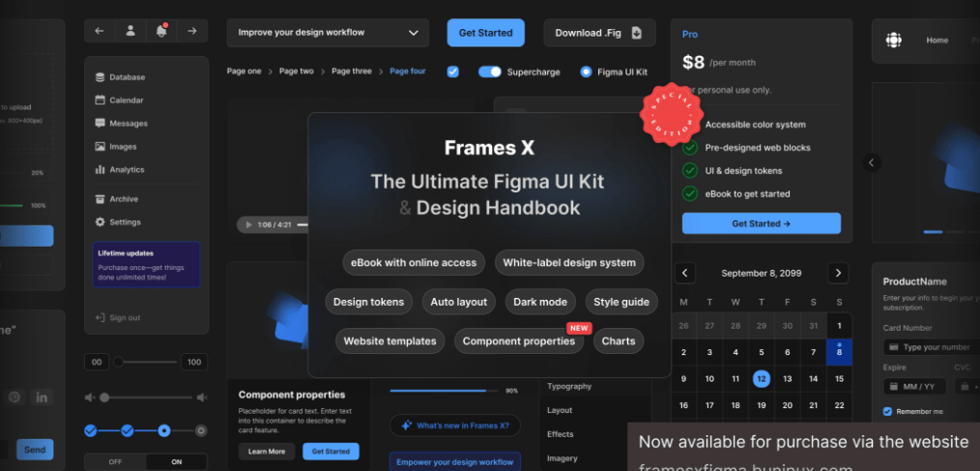The height and width of the screenshot is (471, 980).
Task: Click the back arrow icon in top toolbar
Action: 100,31
